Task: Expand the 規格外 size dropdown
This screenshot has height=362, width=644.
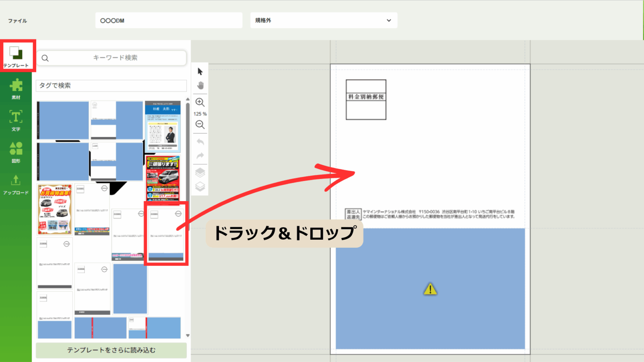Action: click(x=324, y=21)
